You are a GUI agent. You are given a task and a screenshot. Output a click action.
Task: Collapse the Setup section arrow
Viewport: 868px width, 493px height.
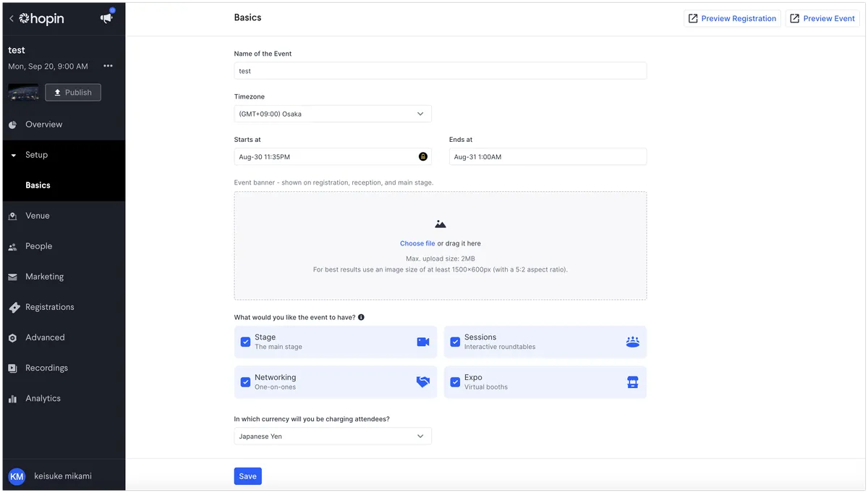tap(13, 155)
